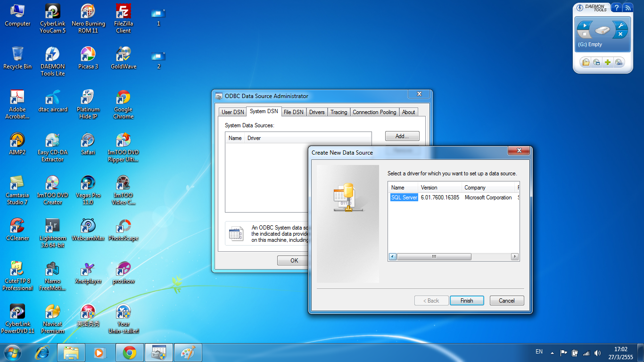Click the EN language bar indicator
This screenshot has width=644, height=362.
(x=539, y=352)
